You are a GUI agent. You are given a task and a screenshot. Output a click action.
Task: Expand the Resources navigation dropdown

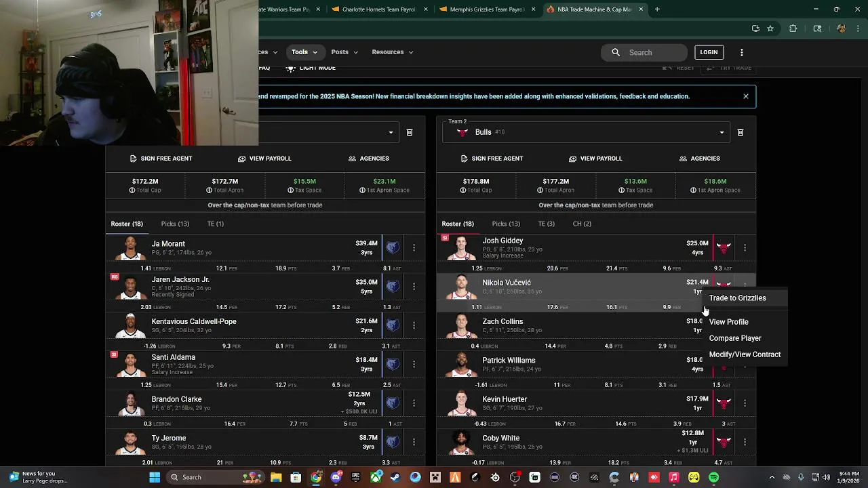click(393, 52)
